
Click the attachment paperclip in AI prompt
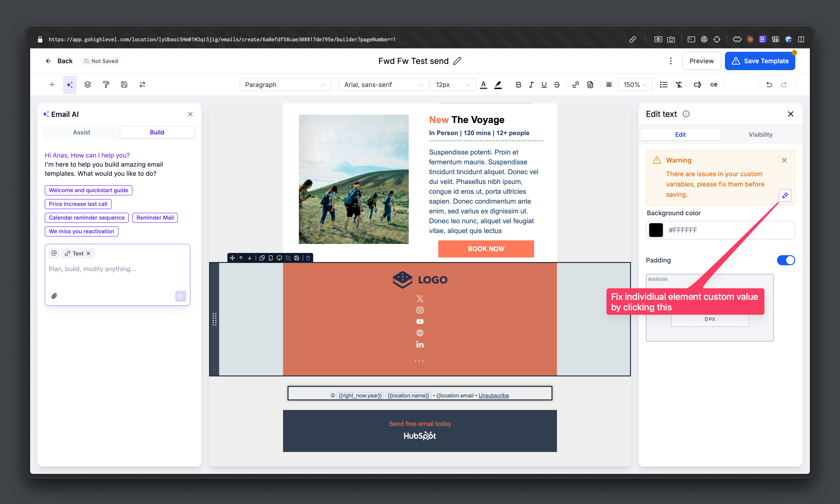pyautogui.click(x=54, y=296)
